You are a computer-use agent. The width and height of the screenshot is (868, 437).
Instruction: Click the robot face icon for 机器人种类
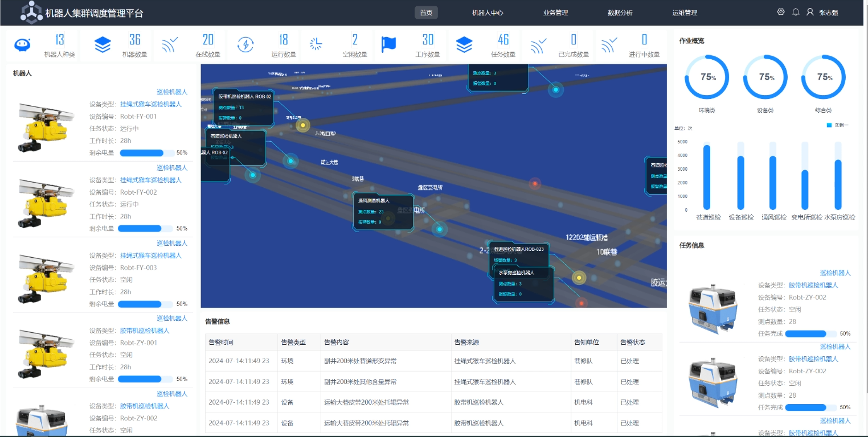pyautogui.click(x=22, y=44)
